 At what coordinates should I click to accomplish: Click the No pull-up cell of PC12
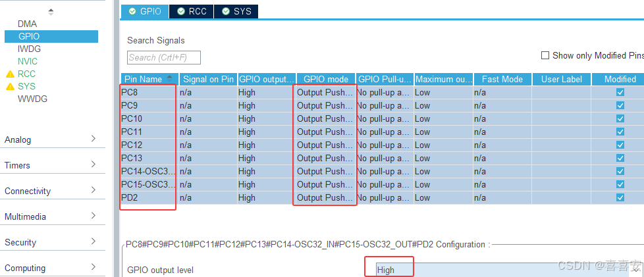pyautogui.click(x=385, y=145)
